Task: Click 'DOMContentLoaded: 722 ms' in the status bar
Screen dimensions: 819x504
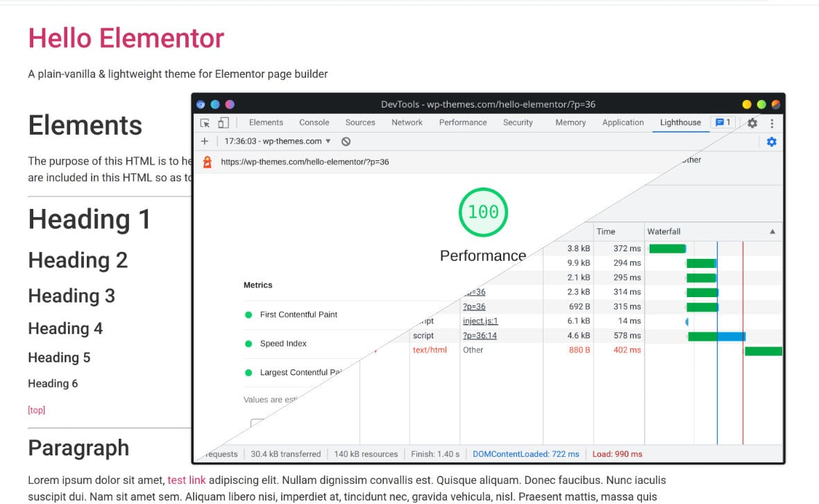Action: (x=526, y=454)
